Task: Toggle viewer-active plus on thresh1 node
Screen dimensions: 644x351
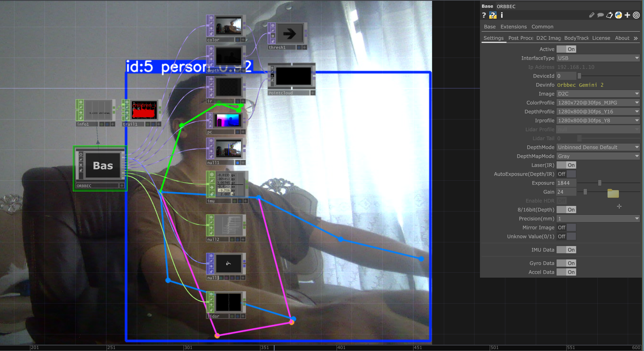Action: 305,47
